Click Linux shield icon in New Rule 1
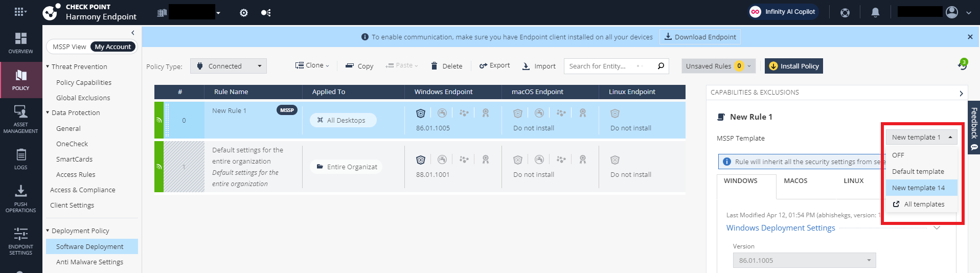The image size is (980, 273). coord(615,113)
